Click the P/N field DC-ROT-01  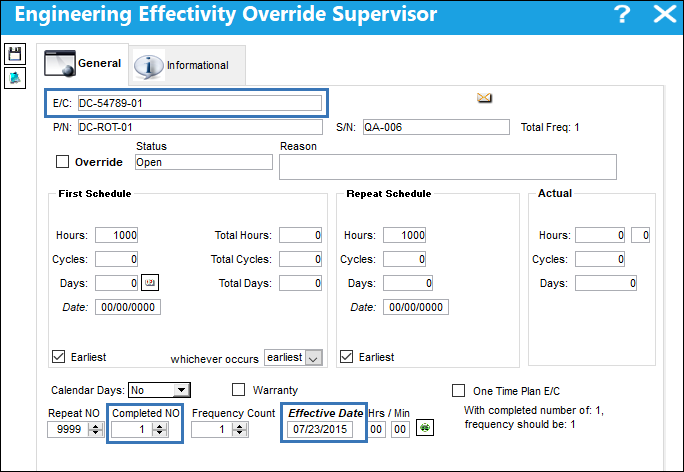(200, 127)
